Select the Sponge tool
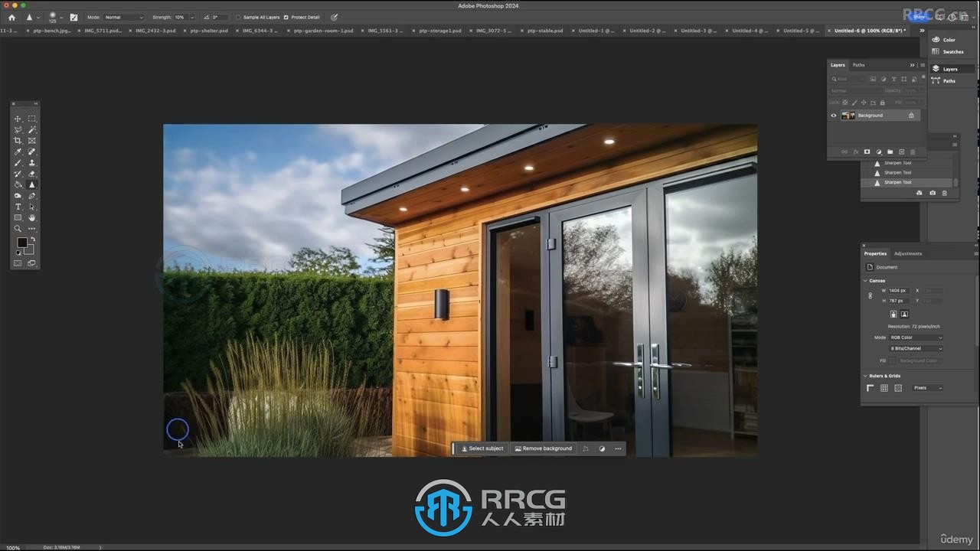Image resolution: width=980 pixels, height=551 pixels. [x=18, y=196]
